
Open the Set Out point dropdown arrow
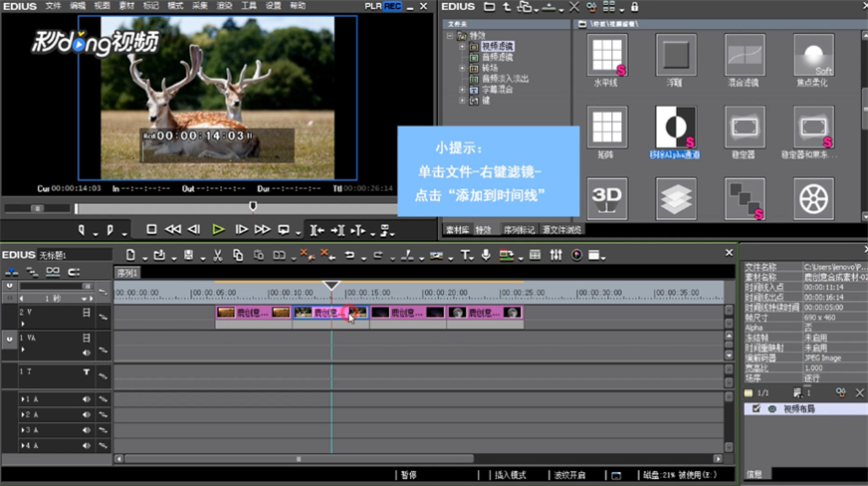coord(124,234)
